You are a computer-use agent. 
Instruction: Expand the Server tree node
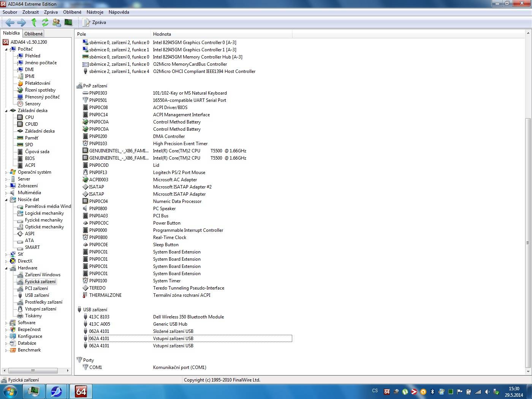tap(6, 179)
